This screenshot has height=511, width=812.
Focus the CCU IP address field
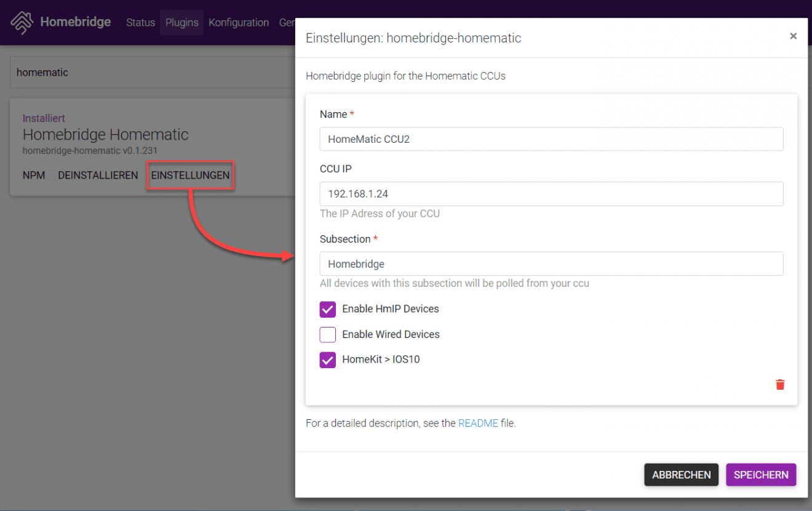551,194
